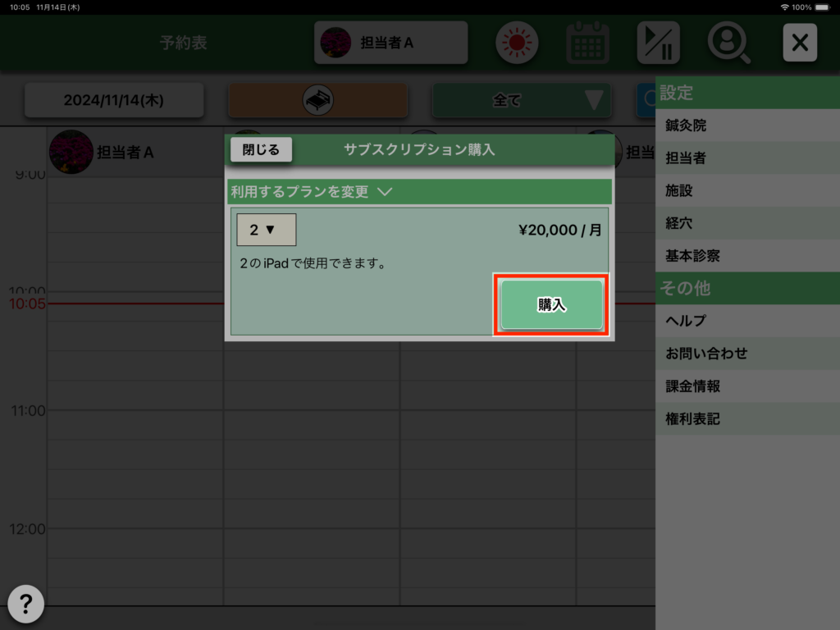The image size is (840, 630).
Task: Expand the 全て filter dropdown
Action: [523, 101]
